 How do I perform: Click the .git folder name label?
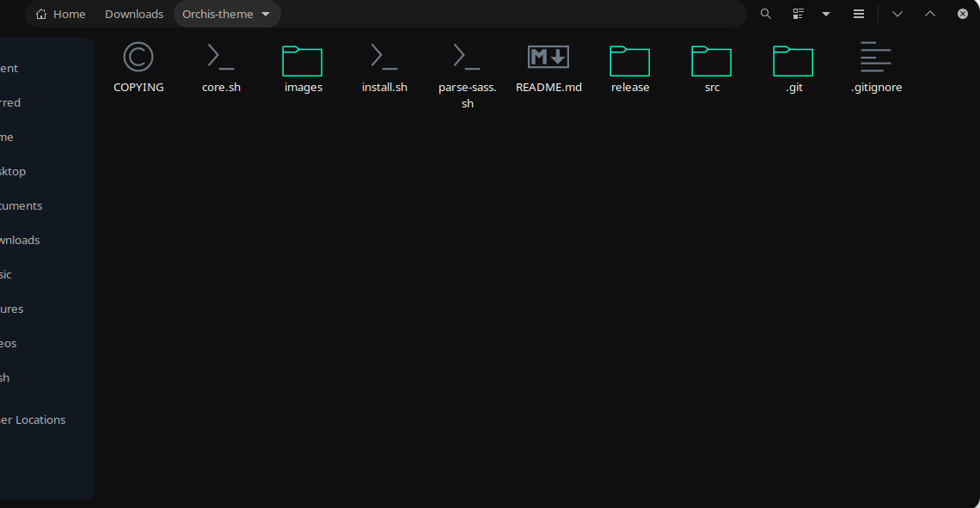point(793,88)
